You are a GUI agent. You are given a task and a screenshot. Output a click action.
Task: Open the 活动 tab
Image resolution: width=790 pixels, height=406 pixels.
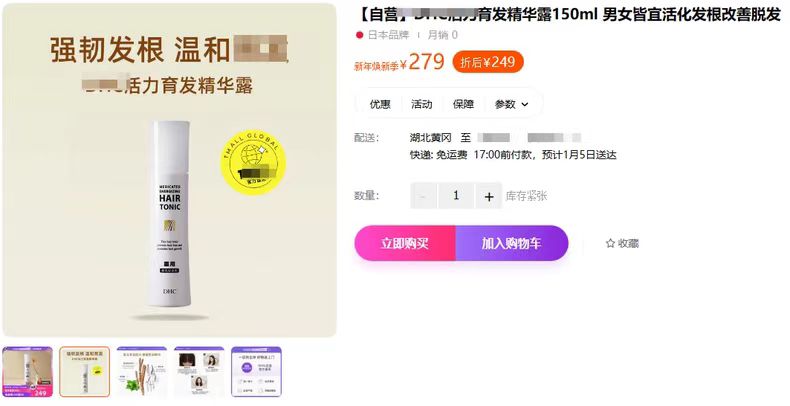click(422, 104)
